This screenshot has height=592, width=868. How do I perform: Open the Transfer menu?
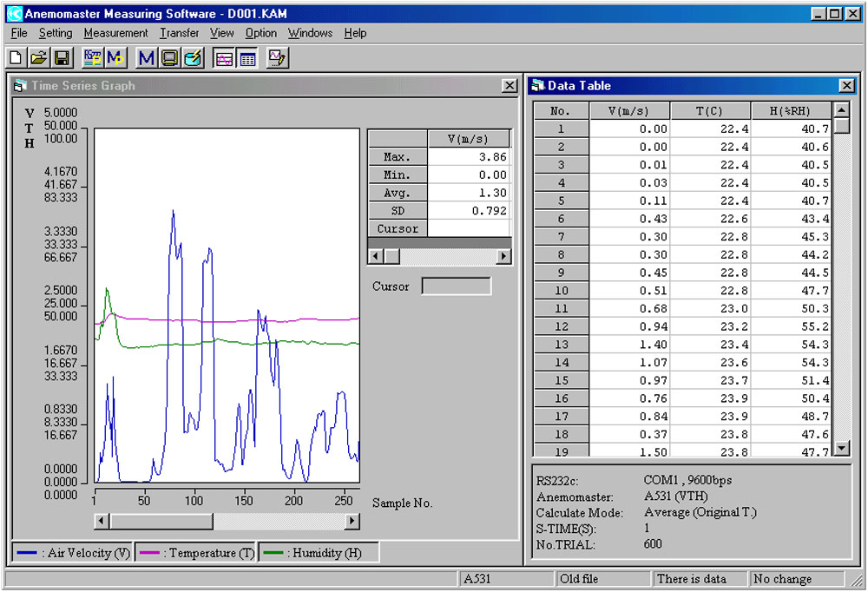[179, 33]
